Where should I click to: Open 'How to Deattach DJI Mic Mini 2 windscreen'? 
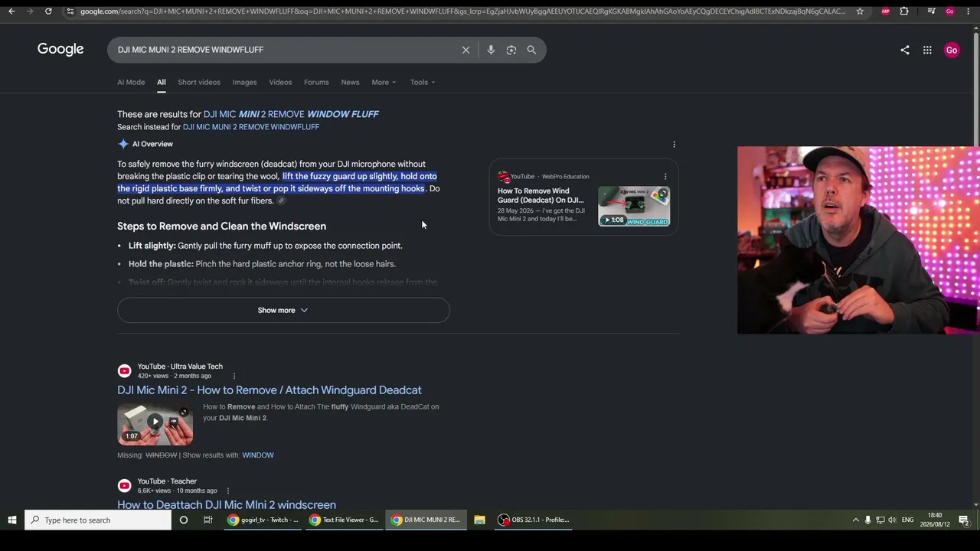[x=227, y=505]
